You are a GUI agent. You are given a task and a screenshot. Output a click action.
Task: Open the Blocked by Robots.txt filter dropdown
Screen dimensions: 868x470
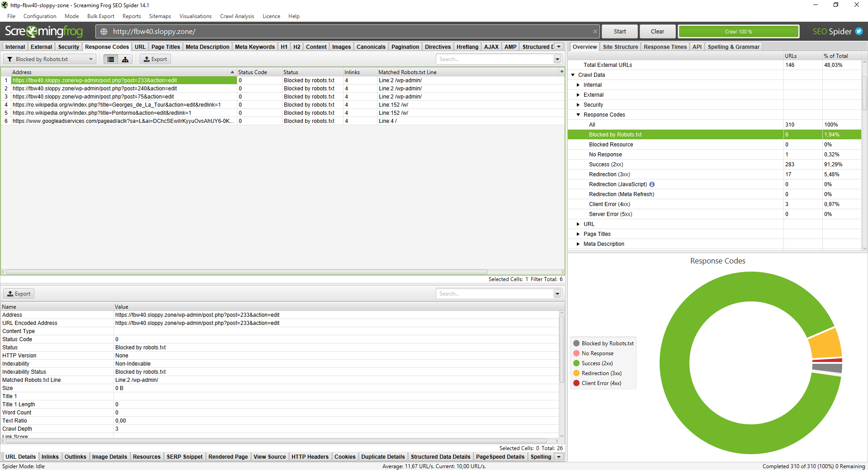(50, 59)
